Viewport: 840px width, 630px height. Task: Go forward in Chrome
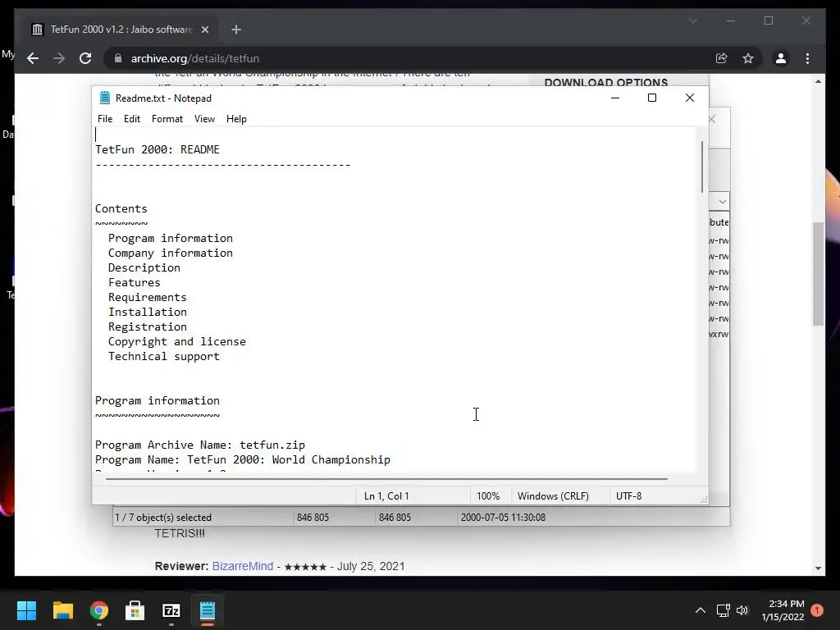click(59, 58)
